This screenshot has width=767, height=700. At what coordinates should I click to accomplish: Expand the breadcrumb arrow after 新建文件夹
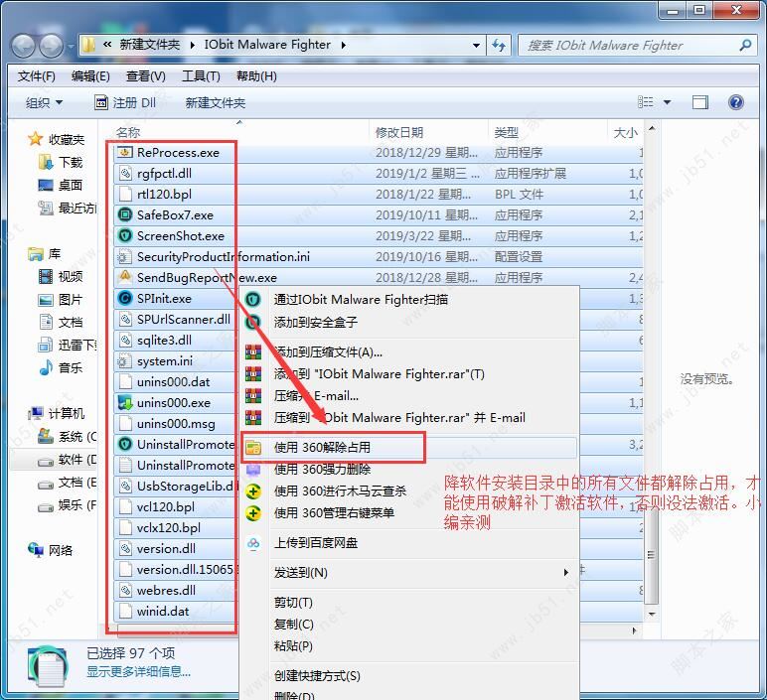pos(192,45)
